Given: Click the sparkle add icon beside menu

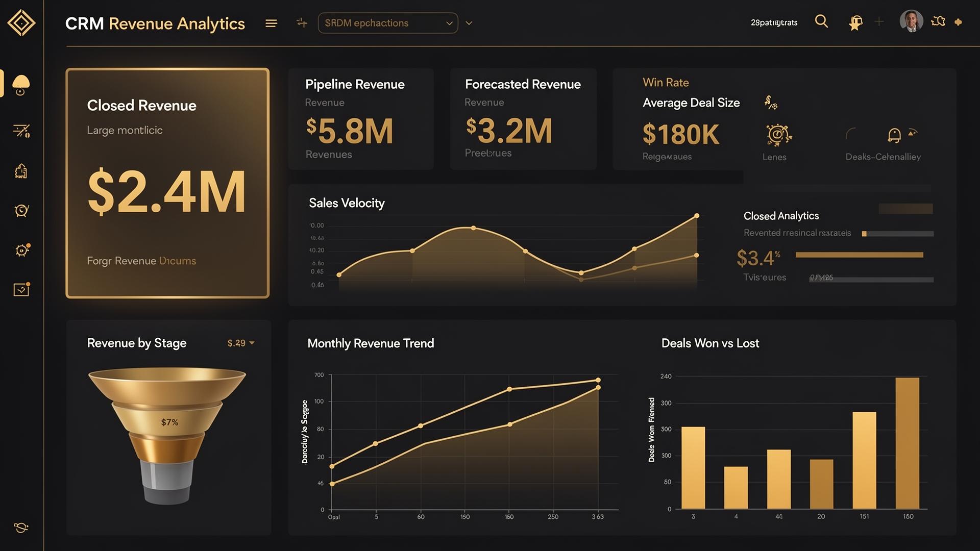Looking at the screenshot, I should pos(302,23).
